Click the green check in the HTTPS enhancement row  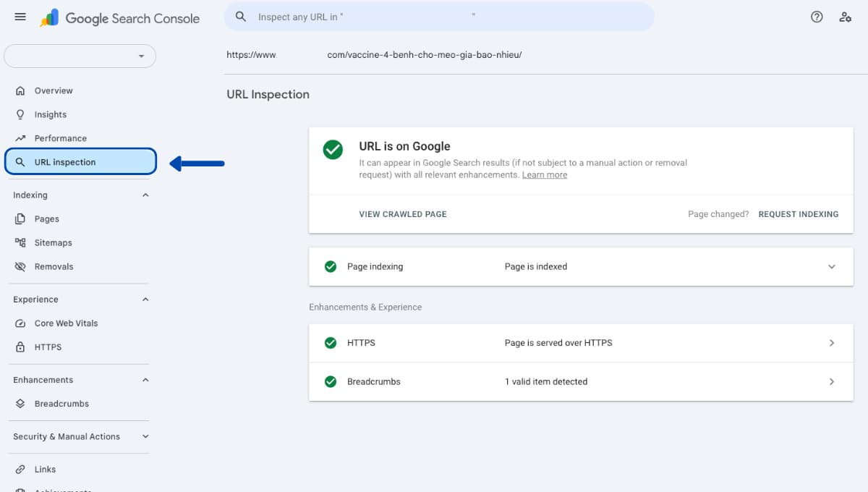331,343
